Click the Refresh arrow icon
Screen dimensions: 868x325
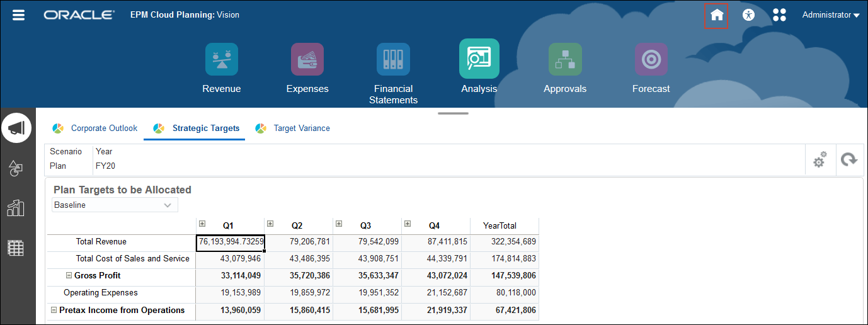coord(850,160)
